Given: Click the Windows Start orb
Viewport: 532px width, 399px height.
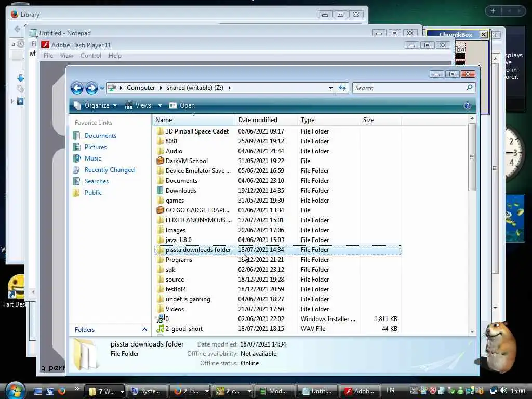Looking at the screenshot, I should pyautogui.click(x=15, y=390).
